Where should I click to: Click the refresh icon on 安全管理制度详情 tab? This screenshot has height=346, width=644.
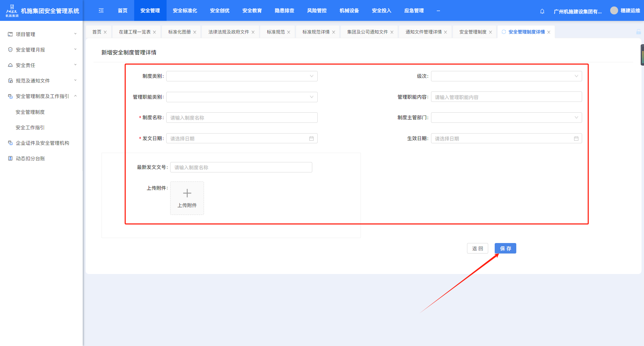504,32
